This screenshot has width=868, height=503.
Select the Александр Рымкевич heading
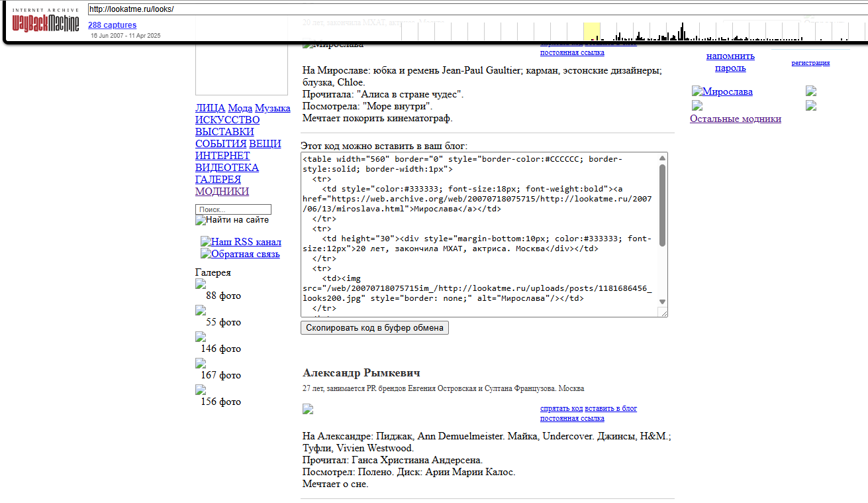click(362, 373)
